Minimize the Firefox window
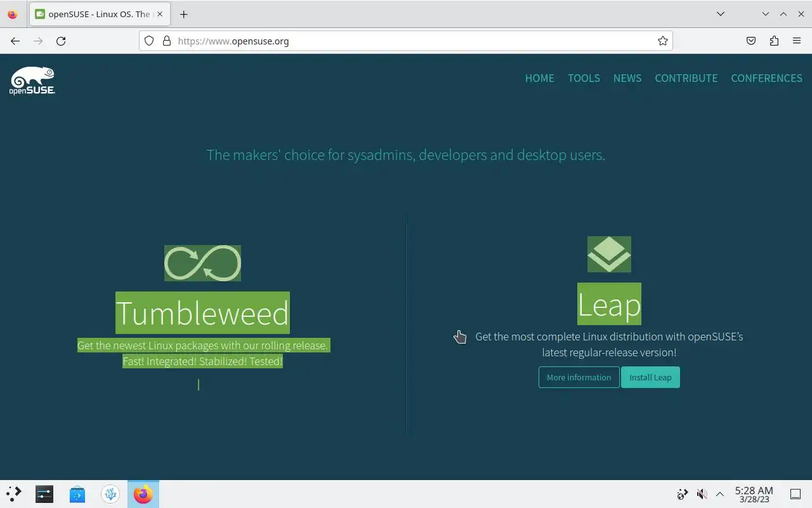812x508 pixels. (766, 14)
